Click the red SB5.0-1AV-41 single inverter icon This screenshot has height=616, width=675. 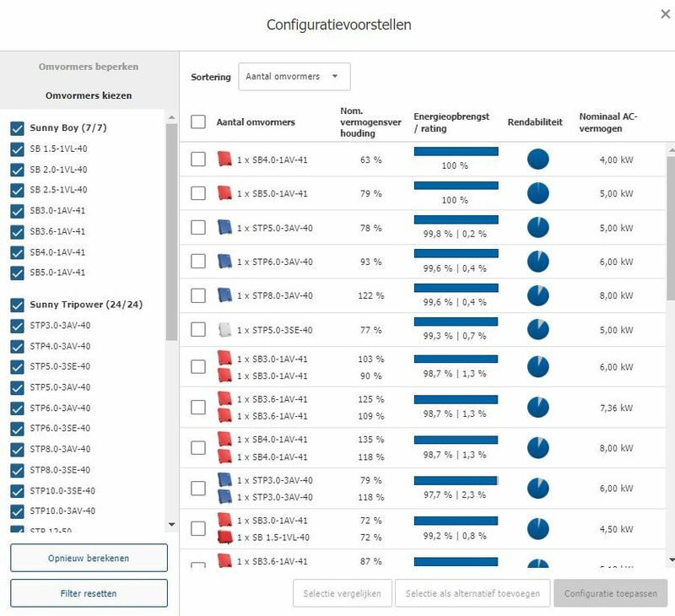[224, 193]
